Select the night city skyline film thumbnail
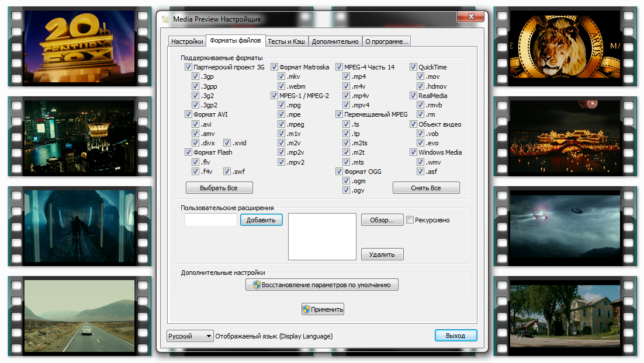This screenshot has height=363, width=644. tap(79, 136)
